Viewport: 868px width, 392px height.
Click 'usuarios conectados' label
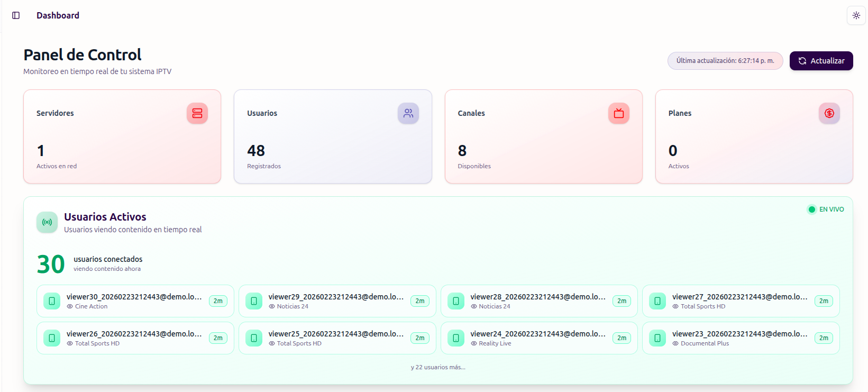coord(108,259)
